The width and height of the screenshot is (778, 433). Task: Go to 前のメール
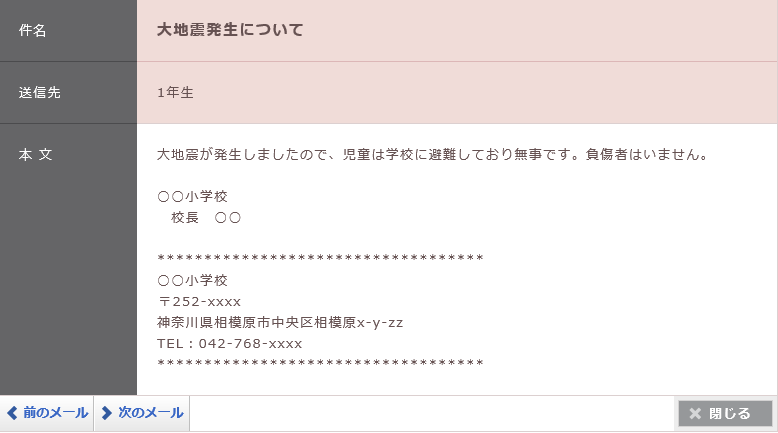47,413
